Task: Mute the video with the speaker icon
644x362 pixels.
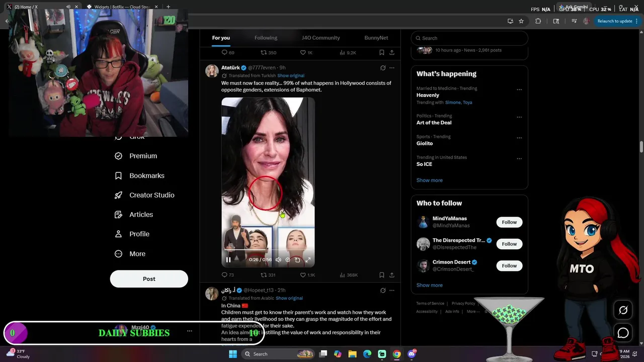Action: tap(278, 260)
